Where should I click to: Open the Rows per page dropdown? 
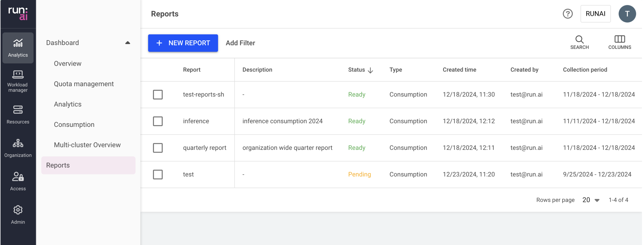coord(591,200)
